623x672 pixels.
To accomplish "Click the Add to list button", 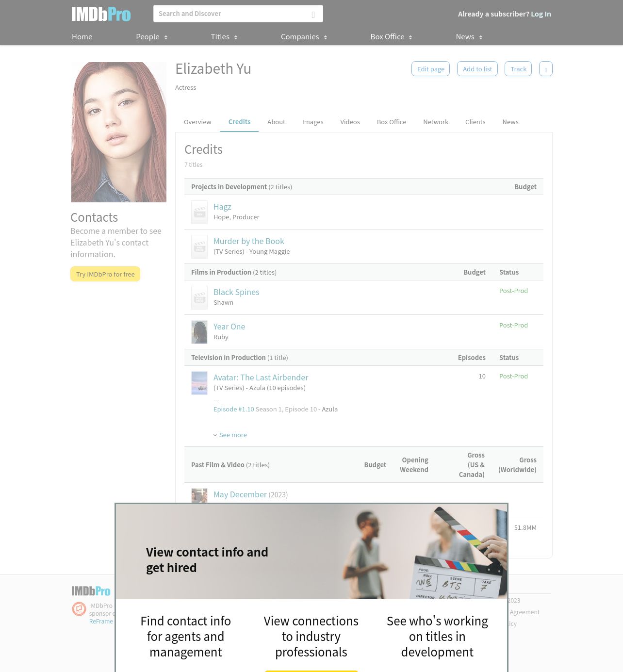I will (477, 69).
